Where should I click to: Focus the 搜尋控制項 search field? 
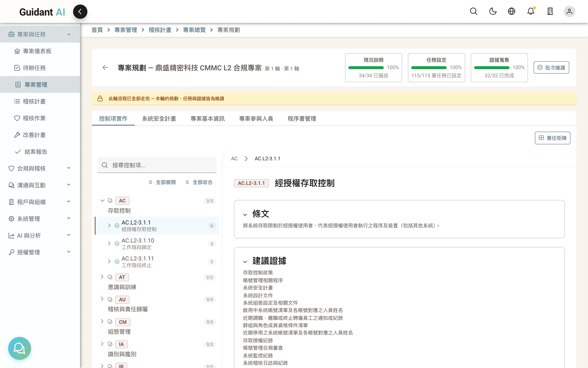[x=157, y=165]
